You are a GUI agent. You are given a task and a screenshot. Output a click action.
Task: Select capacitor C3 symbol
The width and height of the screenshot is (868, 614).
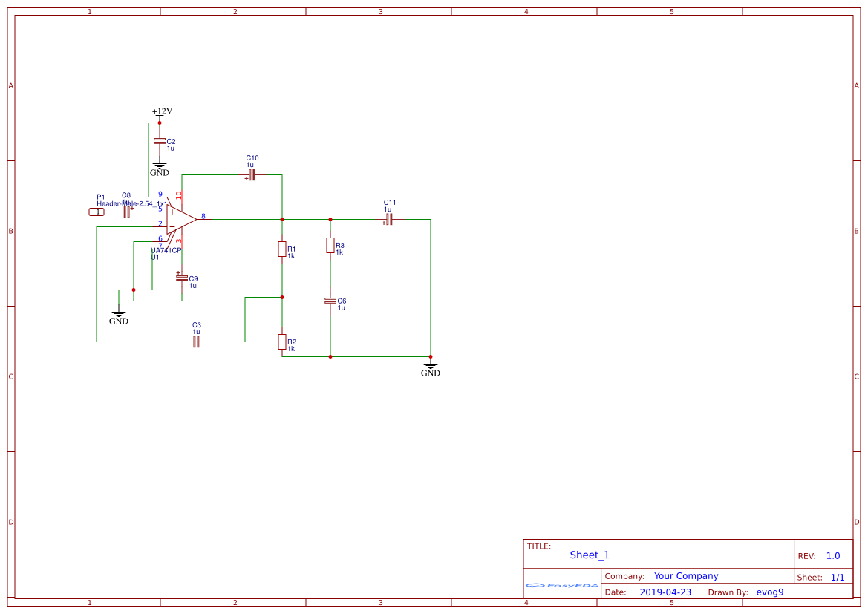pos(196,342)
